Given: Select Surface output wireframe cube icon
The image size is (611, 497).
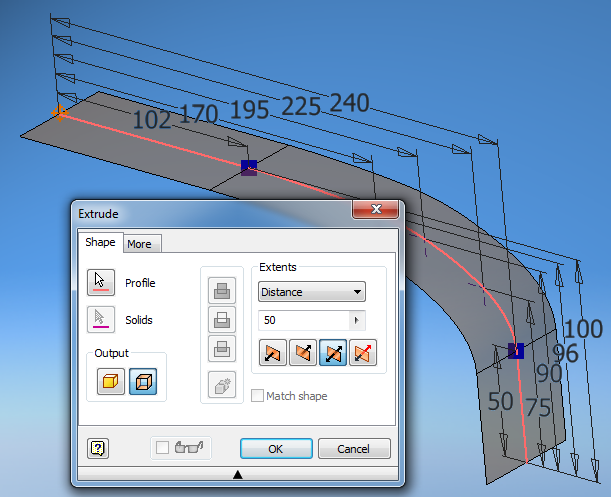Looking at the screenshot, I should pyautogui.click(x=143, y=381).
